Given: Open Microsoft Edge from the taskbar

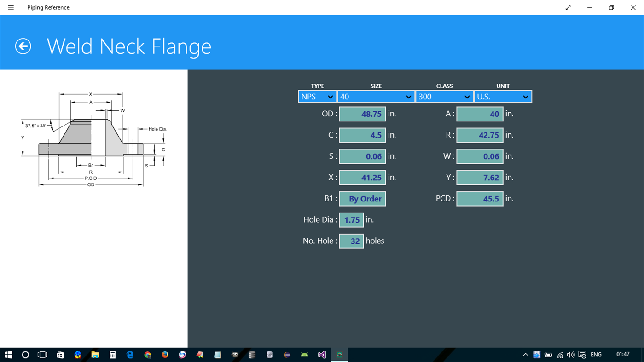Looking at the screenshot, I should (130, 355).
